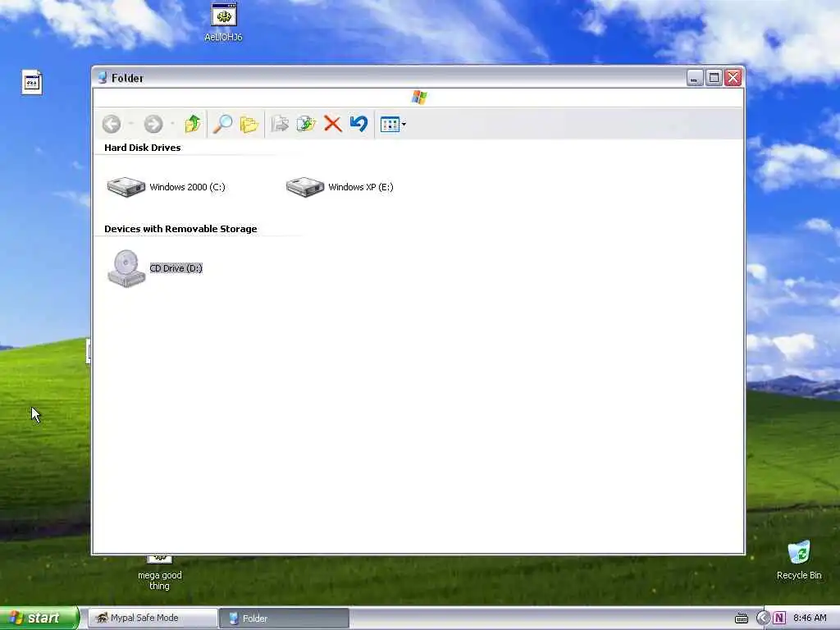The height and width of the screenshot is (630, 840).
Task: Select the Windows 2000 (C:) drive icon
Action: pyautogui.click(x=126, y=187)
